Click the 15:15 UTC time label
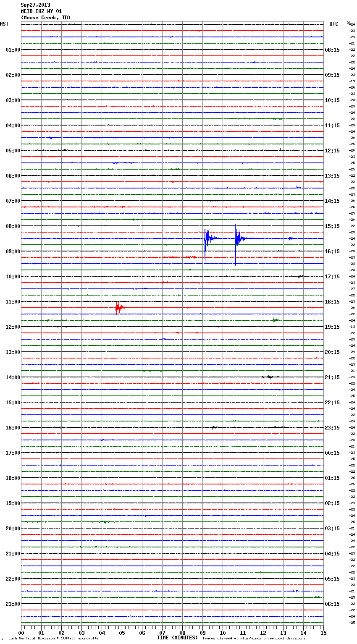This screenshot has width=357, height=644. 332,226
